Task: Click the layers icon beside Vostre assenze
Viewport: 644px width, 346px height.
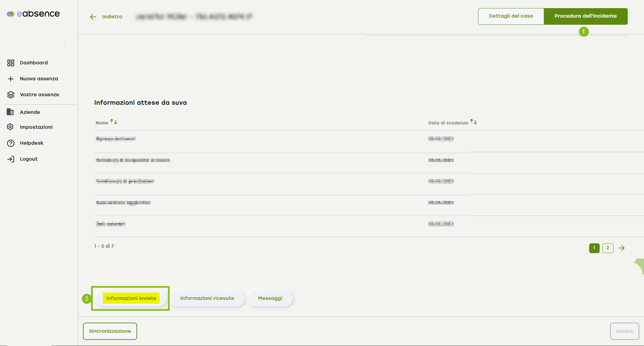Action: click(11, 95)
